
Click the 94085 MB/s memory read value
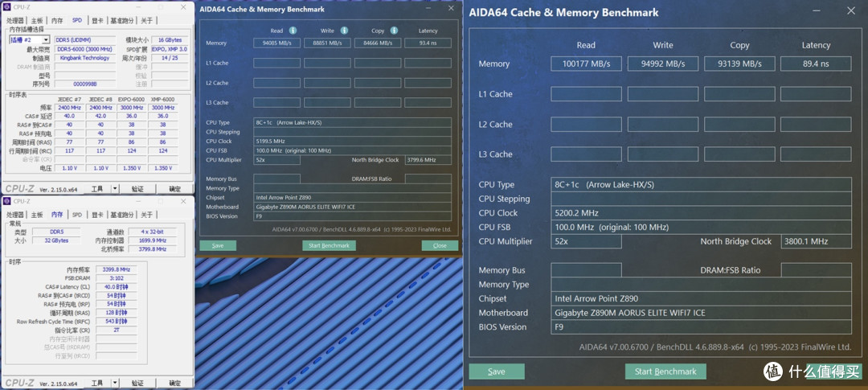click(276, 43)
